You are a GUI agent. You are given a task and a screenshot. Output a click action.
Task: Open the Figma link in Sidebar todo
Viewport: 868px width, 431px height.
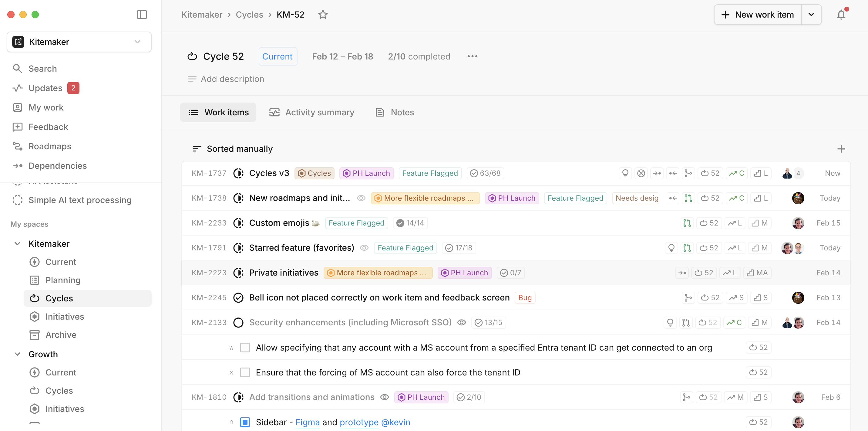point(307,422)
